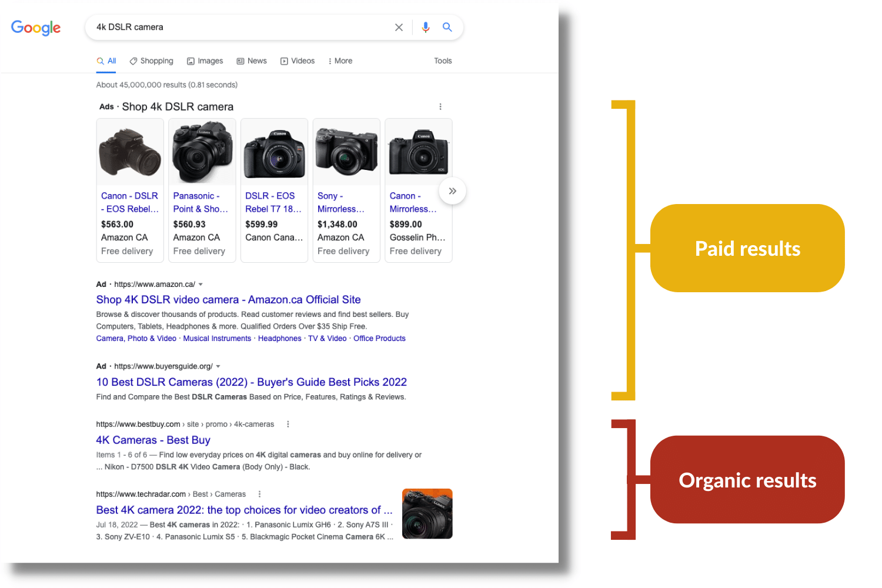The width and height of the screenshot is (882, 588).
Task: Open the DSLR EOS Rebel T7 product image
Action: (275, 152)
